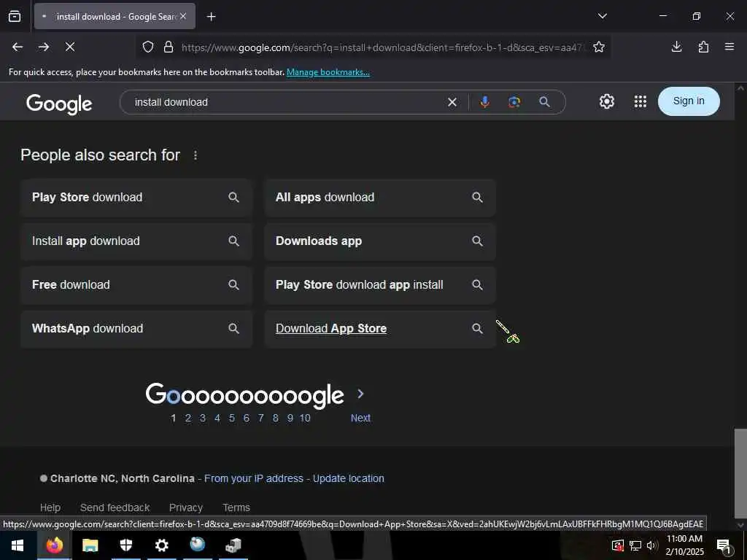Open the extensions puzzle icon
The height and width of the screenshot is (560, 747).
tap(703, 47)
